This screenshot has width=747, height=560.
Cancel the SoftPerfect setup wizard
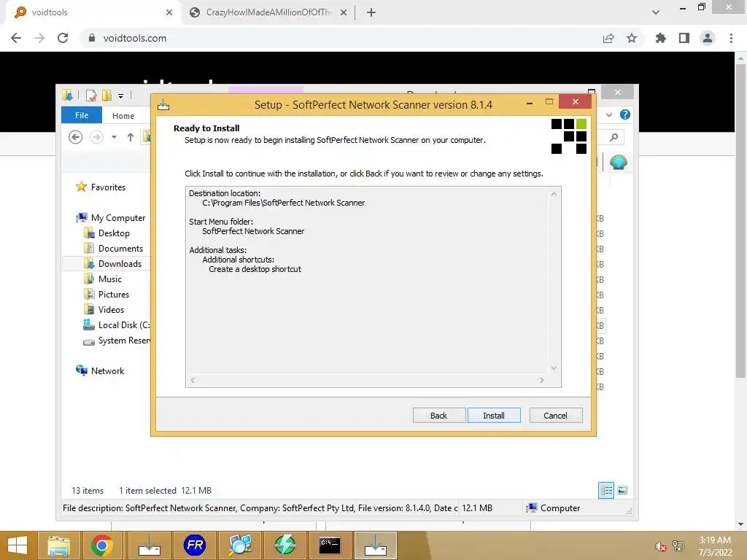[x=555, y=415]
